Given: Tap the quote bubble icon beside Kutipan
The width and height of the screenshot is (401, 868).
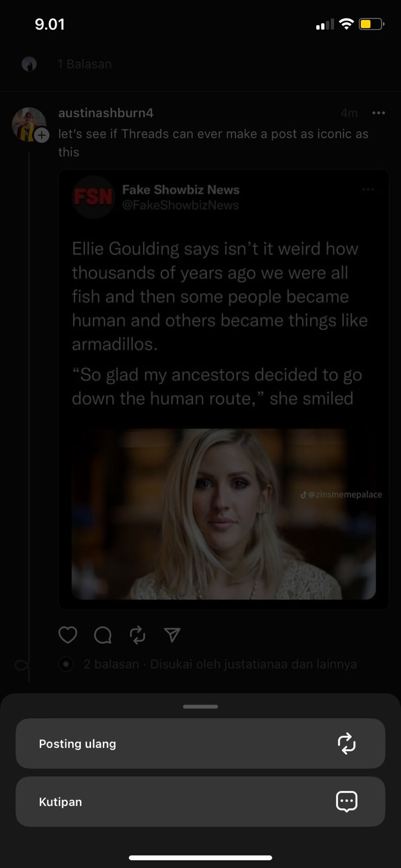Looking at the screenshot, I should [347, 801].
